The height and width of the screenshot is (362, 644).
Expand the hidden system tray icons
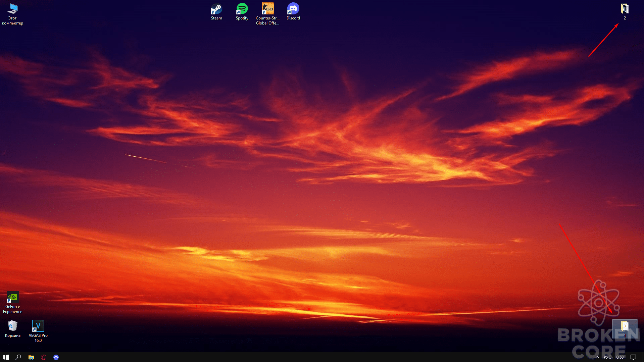click(x=597, y=357)
